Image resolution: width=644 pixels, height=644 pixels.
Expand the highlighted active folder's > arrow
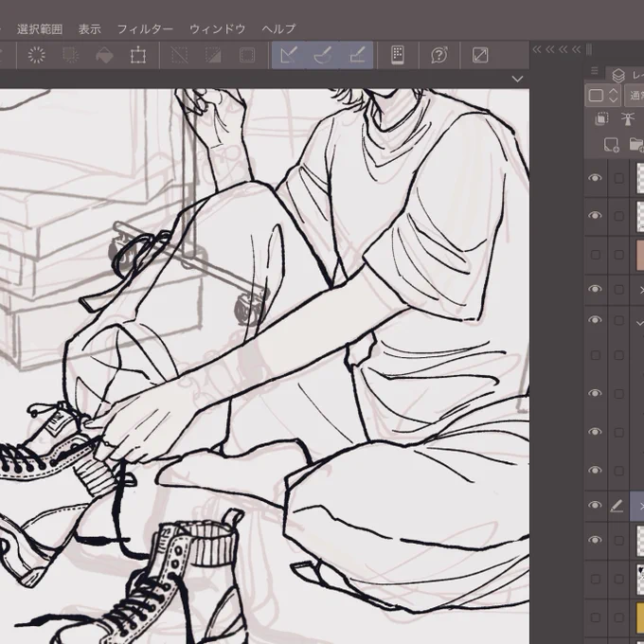(x=641, y=507)
